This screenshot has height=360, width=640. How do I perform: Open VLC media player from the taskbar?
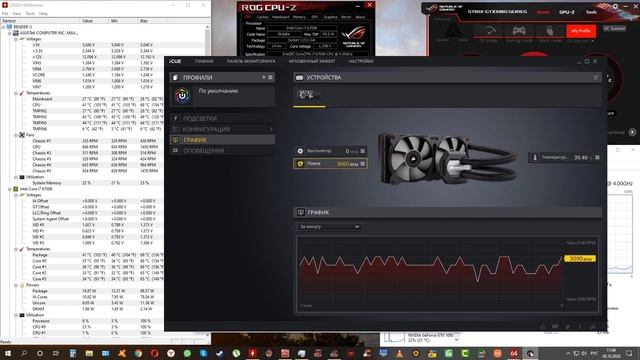point(399,353)
